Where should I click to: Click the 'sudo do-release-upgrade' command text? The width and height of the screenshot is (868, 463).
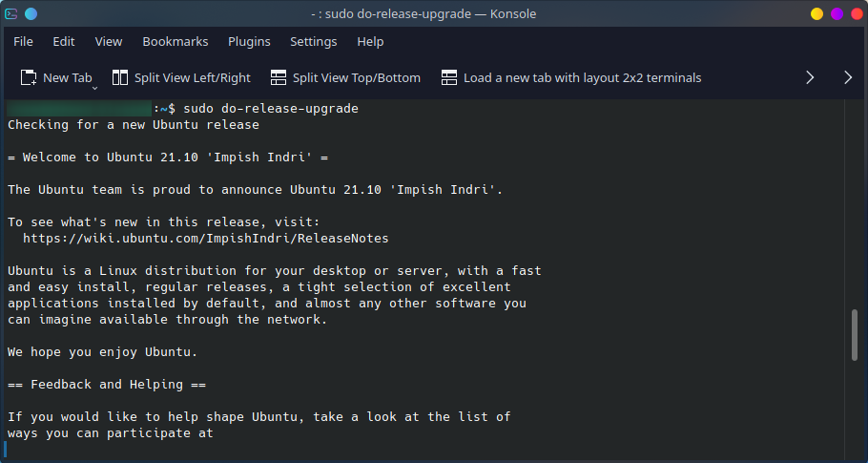click(x=271, y=109)
